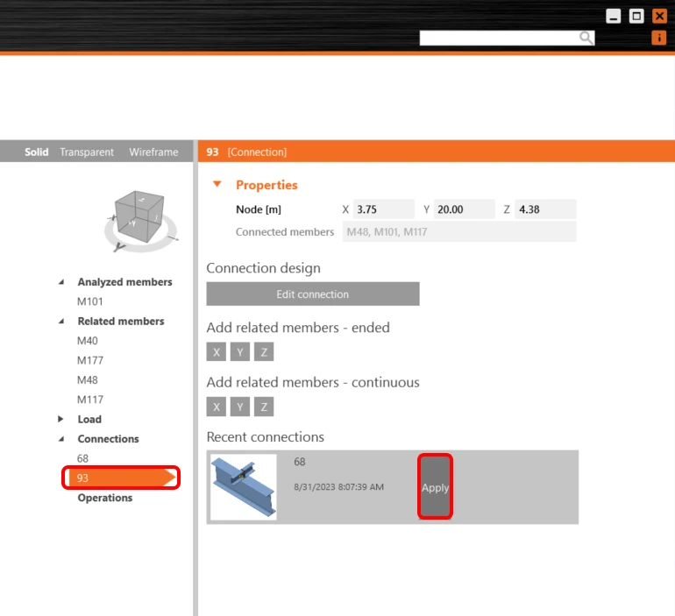Collapse the Analyzed members node
The height and width of the screenshot is (616, 675).
[61, 282]
